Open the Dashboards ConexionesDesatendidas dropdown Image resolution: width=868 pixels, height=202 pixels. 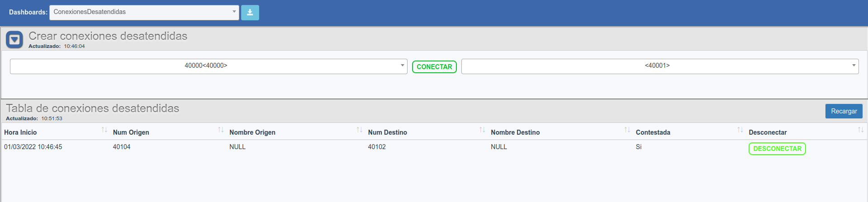(x=144, y=12)
